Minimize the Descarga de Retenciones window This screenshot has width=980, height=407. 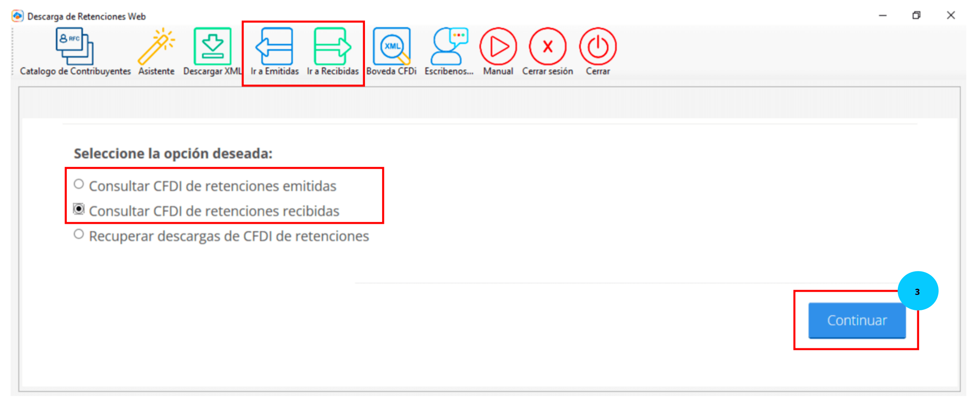[882, 15]
